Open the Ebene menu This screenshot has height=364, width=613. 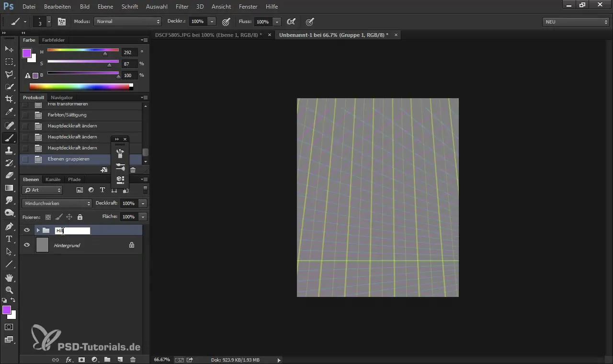pos(105,7)
